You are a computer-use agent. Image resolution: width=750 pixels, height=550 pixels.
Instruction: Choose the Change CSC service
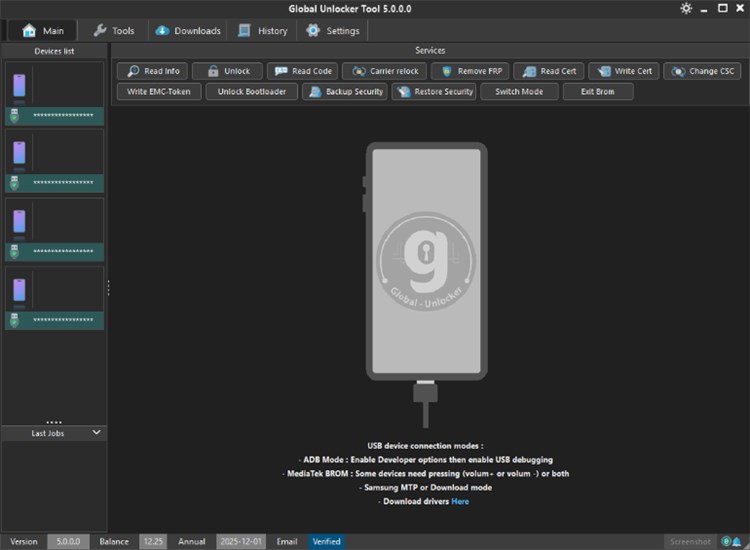(x=707, y=71)
